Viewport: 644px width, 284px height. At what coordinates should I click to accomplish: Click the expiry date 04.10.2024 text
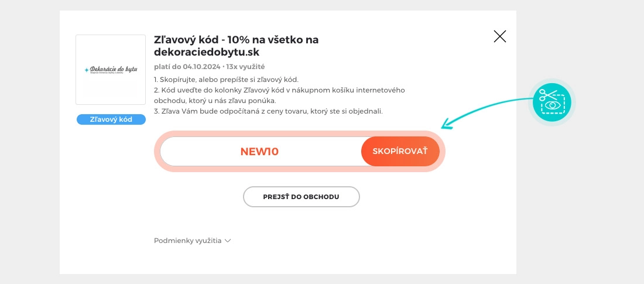point(199,67)
